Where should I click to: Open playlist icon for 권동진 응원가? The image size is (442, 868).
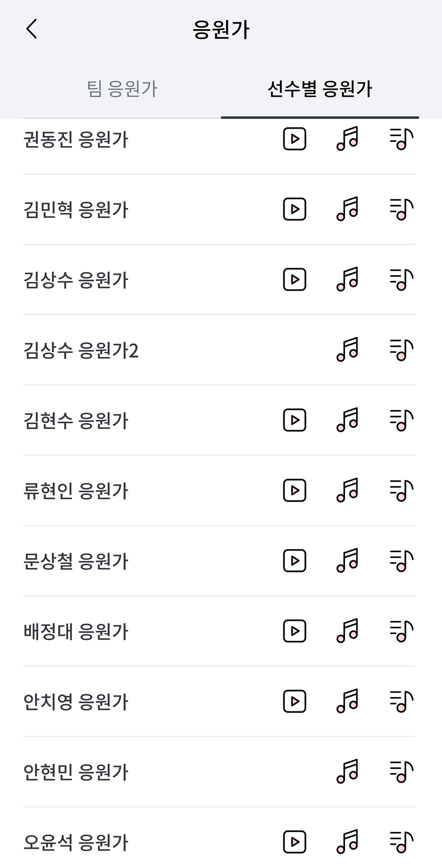401,139
